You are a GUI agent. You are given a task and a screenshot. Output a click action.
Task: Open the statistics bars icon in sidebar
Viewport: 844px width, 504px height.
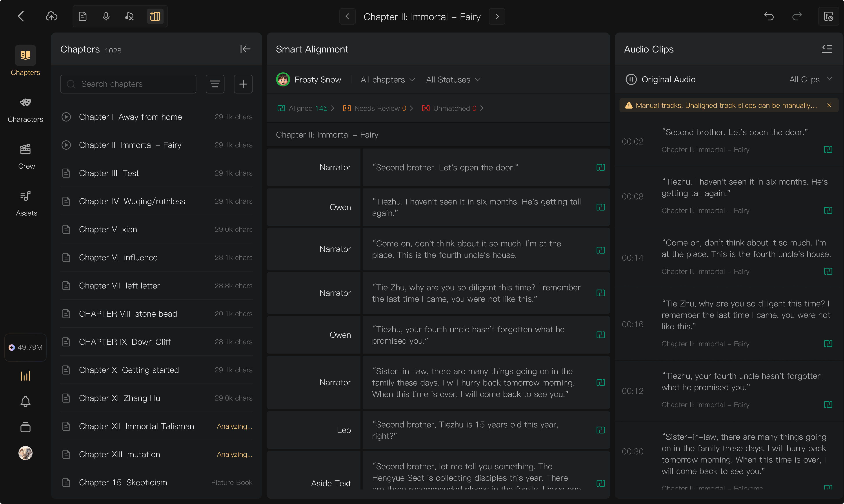[25, 376]
